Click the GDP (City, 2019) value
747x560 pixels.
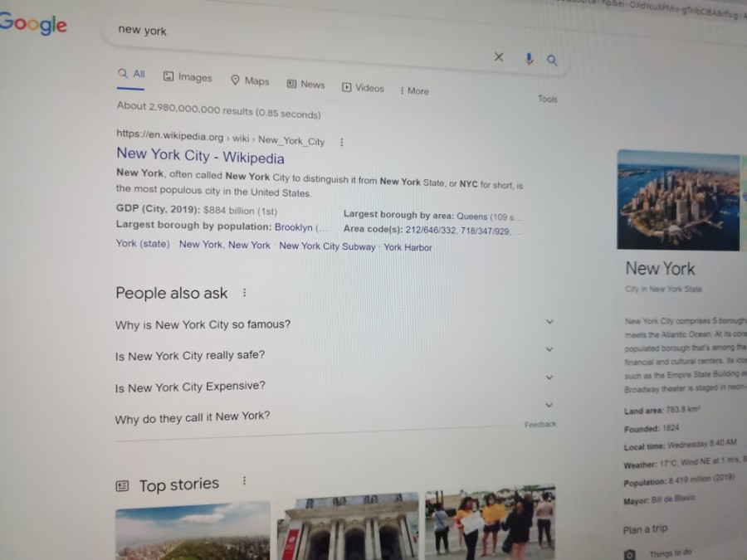pos(240,211)
